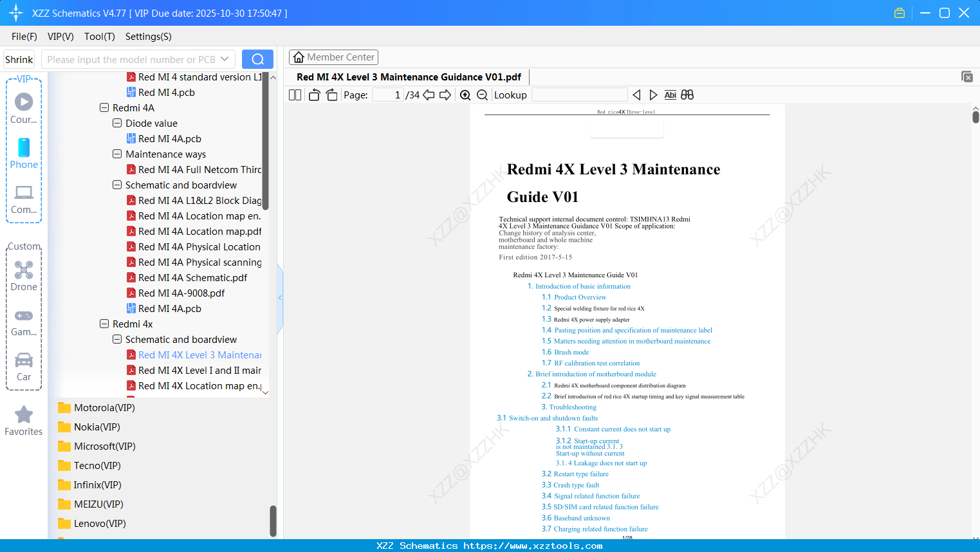The width and height of the screenshot is (980, 552).
Task: Open the Courses category in the sidebar
Action: pos(24,109)
